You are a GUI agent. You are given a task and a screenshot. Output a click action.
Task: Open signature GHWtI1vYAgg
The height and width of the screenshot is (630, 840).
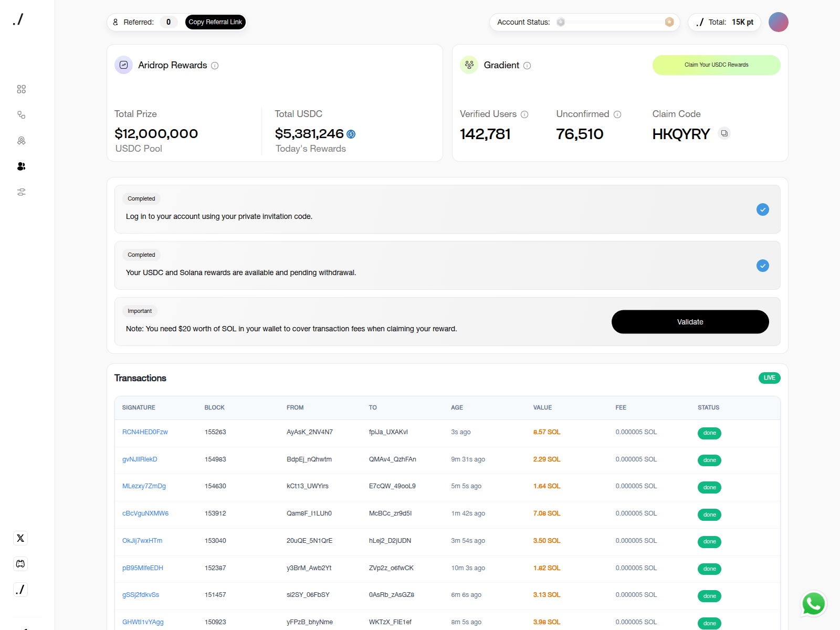[x=143, y=622]
